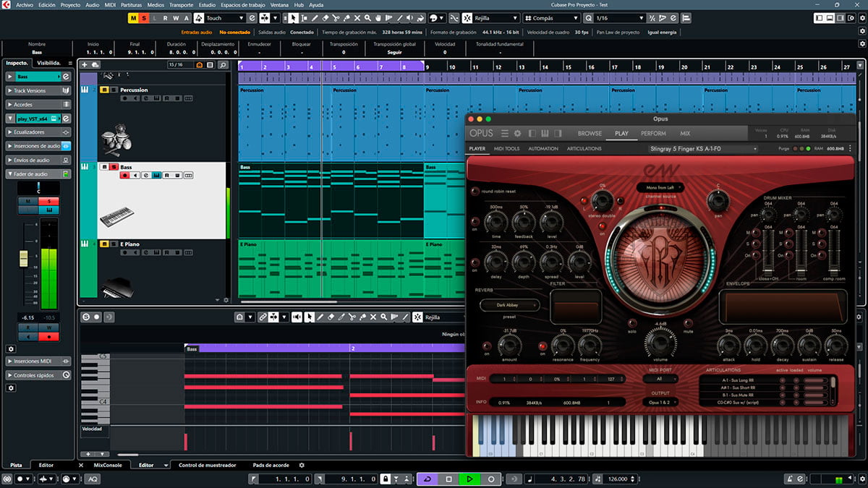Open Opus settings gear icon
The image size is (868, 488).
[517, 133]
